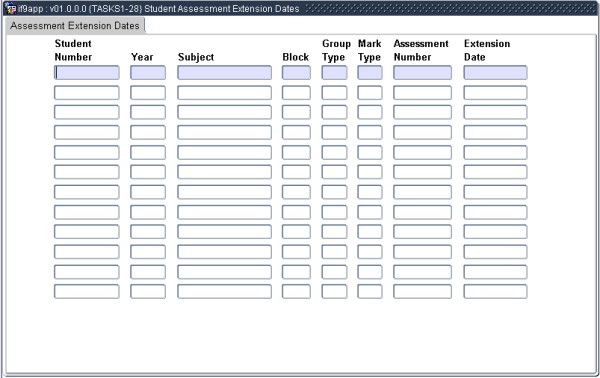This screenshot has width=600, height=378.
Task: Focus the ninth row Subject field
Action: tap(224, 232)
